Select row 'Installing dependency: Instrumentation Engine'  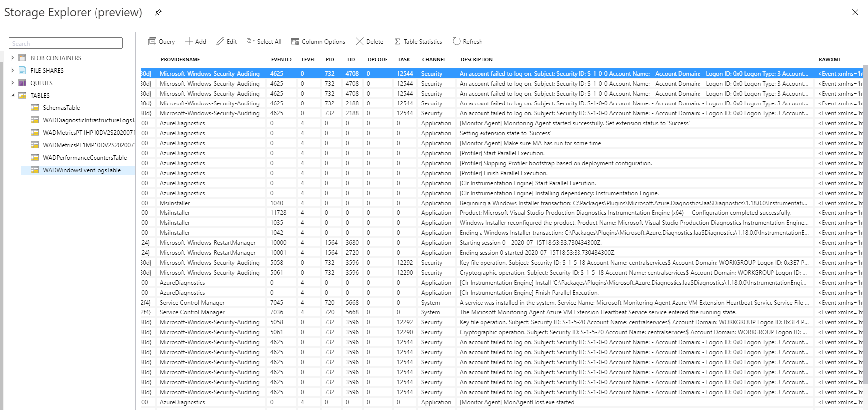(x=501, y=193)
